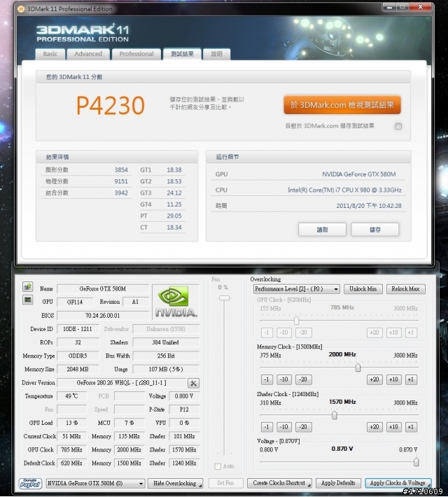Click Shader Clock -20 button
The height and width of the screenshot is (497, 448).
pos(303,427)
